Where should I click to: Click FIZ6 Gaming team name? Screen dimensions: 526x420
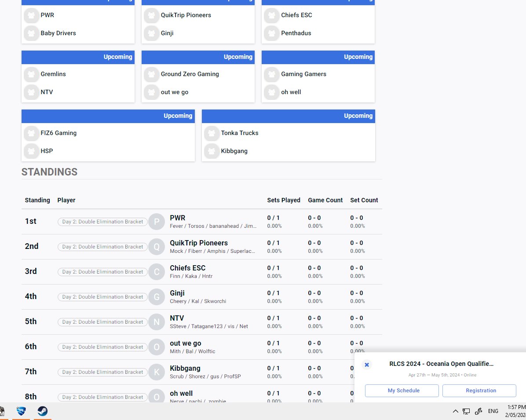[58, 133]
